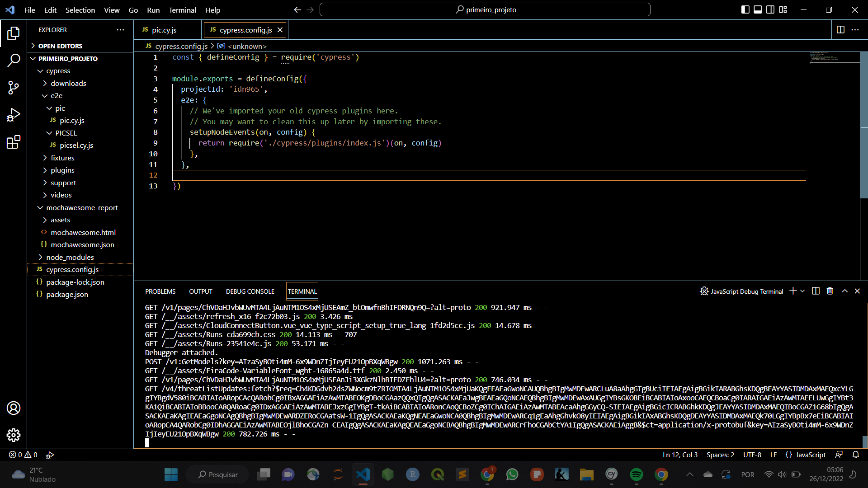Switch to the pic.cy.js editor tab

164,30
